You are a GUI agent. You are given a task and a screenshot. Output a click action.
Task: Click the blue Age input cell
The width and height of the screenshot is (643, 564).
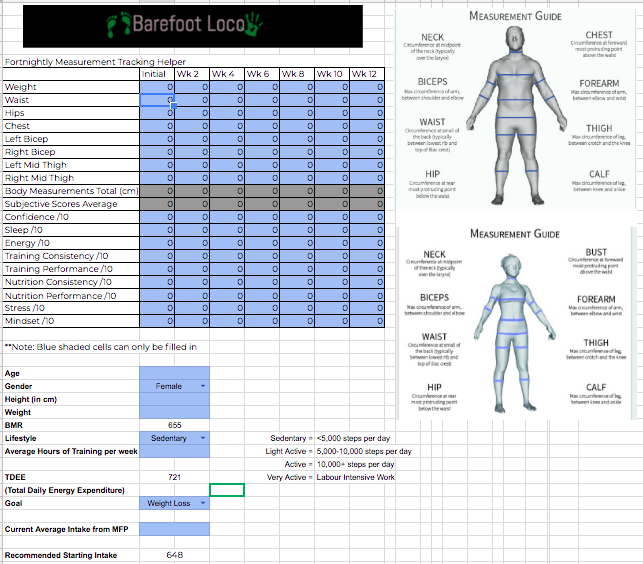pos(175,372)
